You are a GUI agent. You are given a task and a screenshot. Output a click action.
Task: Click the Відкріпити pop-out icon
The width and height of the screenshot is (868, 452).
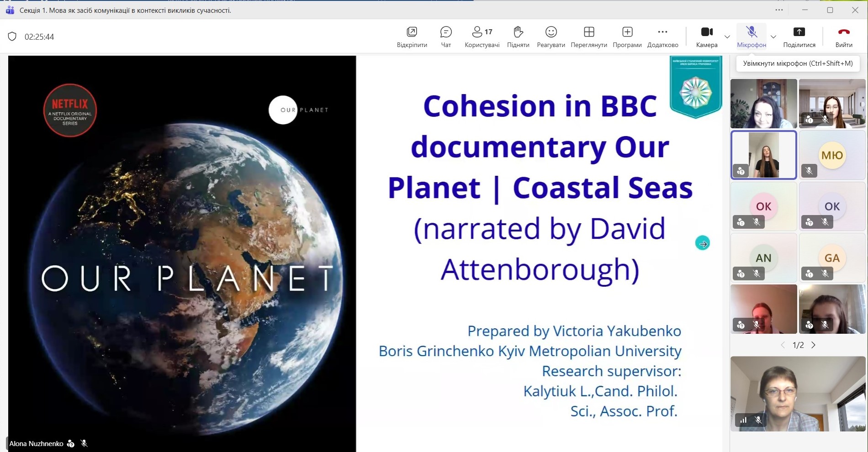412,32
